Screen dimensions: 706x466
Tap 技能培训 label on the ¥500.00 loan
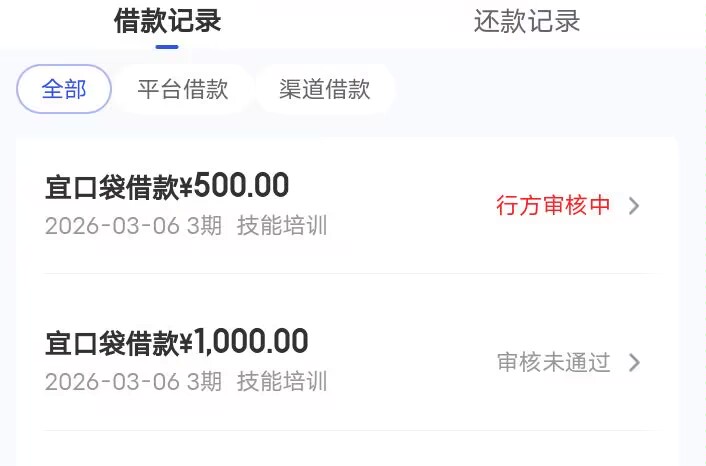(282, 226)
